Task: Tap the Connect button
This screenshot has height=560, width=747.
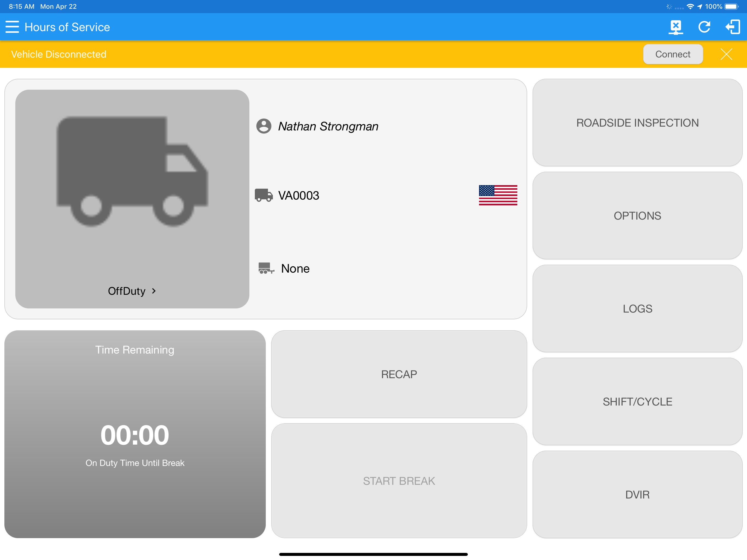Action: point(673,54)
